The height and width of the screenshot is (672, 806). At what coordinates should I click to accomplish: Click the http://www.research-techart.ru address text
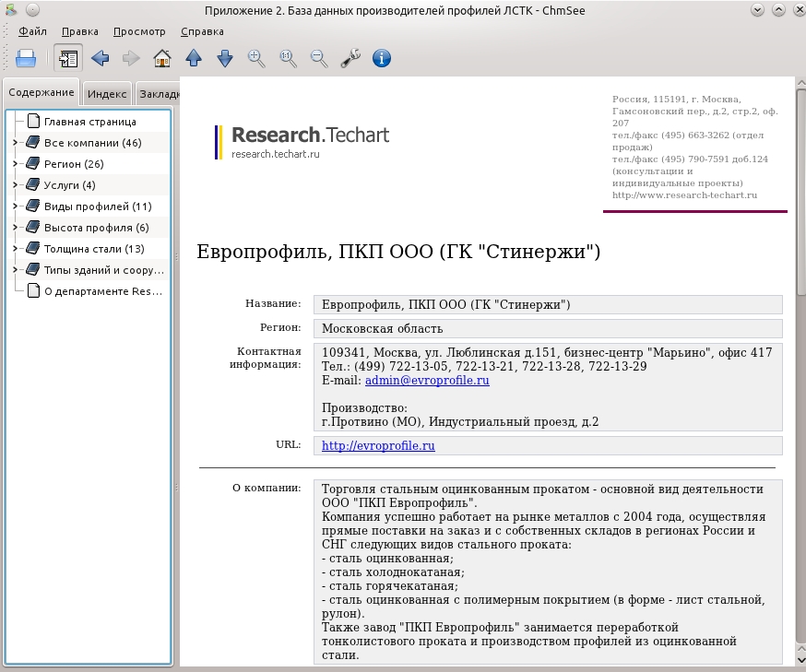coord(684,195)
